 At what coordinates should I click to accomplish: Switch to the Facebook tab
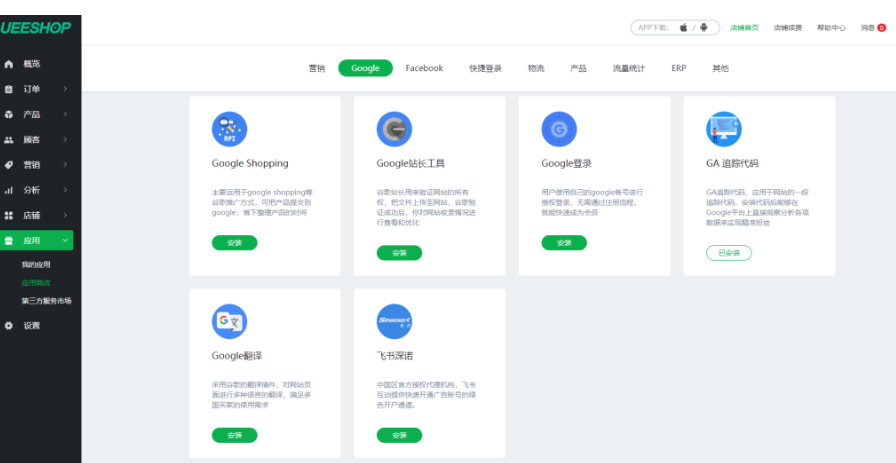pyautogui.click(x=425, y=68)
